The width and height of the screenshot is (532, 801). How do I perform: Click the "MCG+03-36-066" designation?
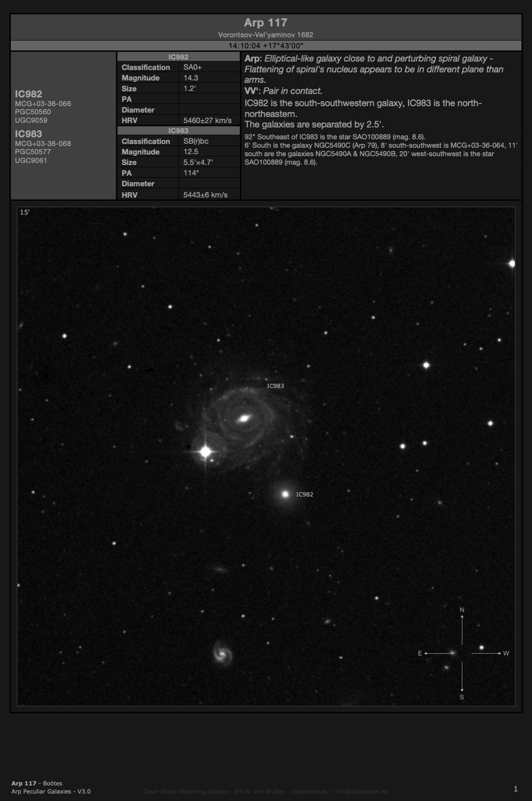click(x=43, y=104)
